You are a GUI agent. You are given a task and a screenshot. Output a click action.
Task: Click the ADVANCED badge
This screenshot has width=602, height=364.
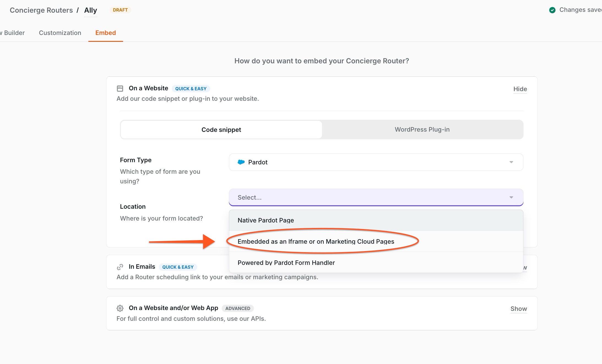[x=238, y=308]
